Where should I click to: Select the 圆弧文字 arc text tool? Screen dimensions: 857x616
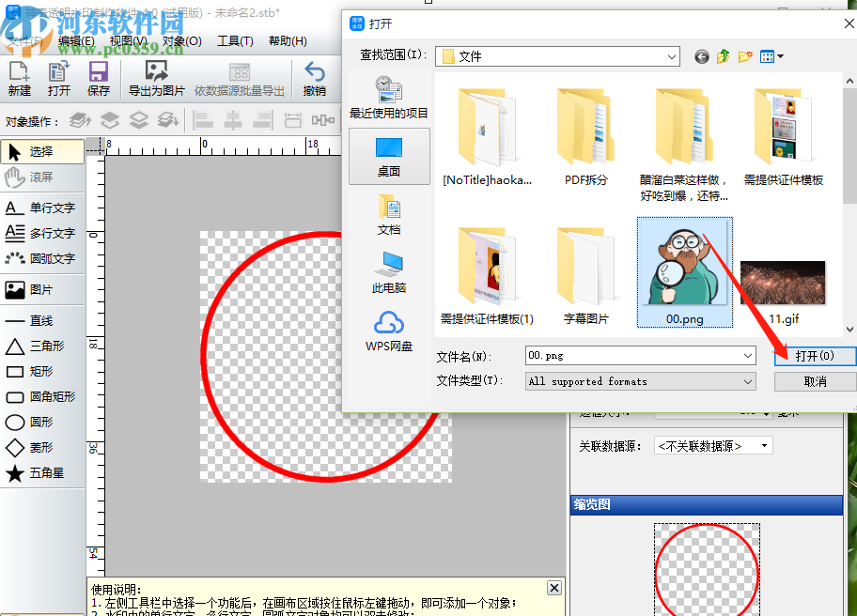(x=42, y=258)
